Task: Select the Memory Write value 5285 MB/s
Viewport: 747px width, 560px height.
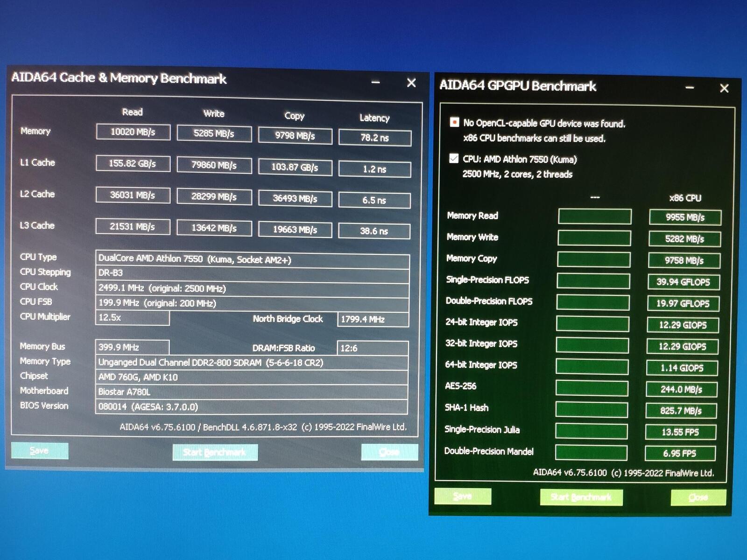Action: click(x=214, y=134)
